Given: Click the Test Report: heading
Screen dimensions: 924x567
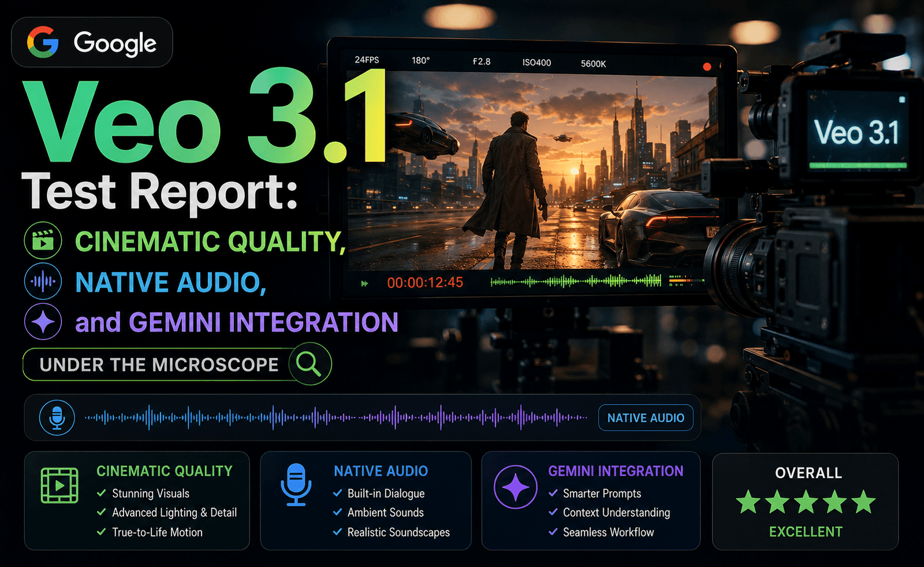Looking at the screenshot, I should pyautogui.click(x=160, y=192).
